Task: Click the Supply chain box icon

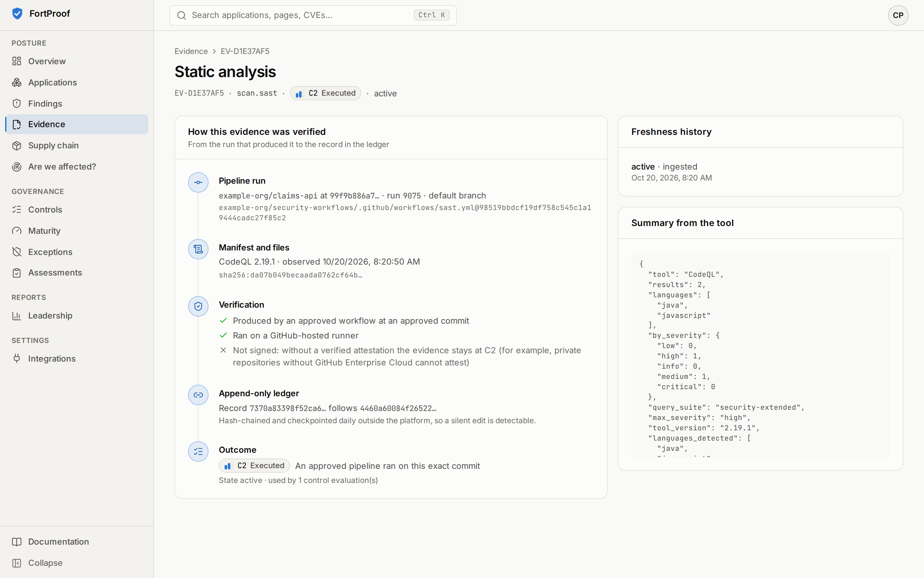Action: click(17, 146)
